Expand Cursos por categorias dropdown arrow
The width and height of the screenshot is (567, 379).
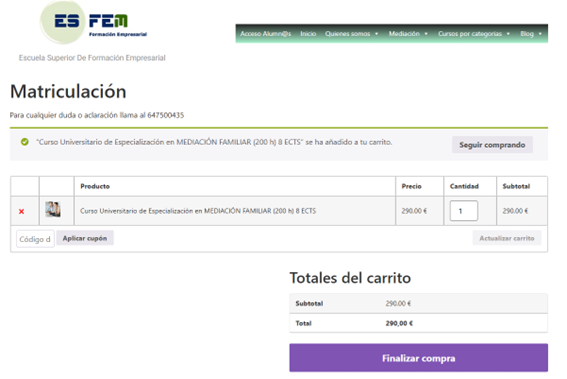click(x=508, y=34)
